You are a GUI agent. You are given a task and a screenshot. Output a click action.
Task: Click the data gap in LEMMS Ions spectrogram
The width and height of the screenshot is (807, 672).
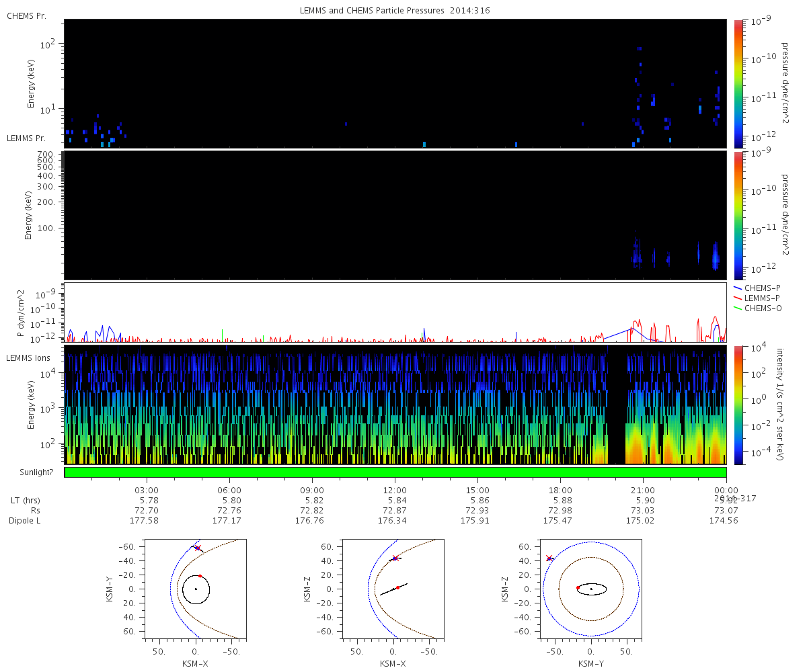617,405
